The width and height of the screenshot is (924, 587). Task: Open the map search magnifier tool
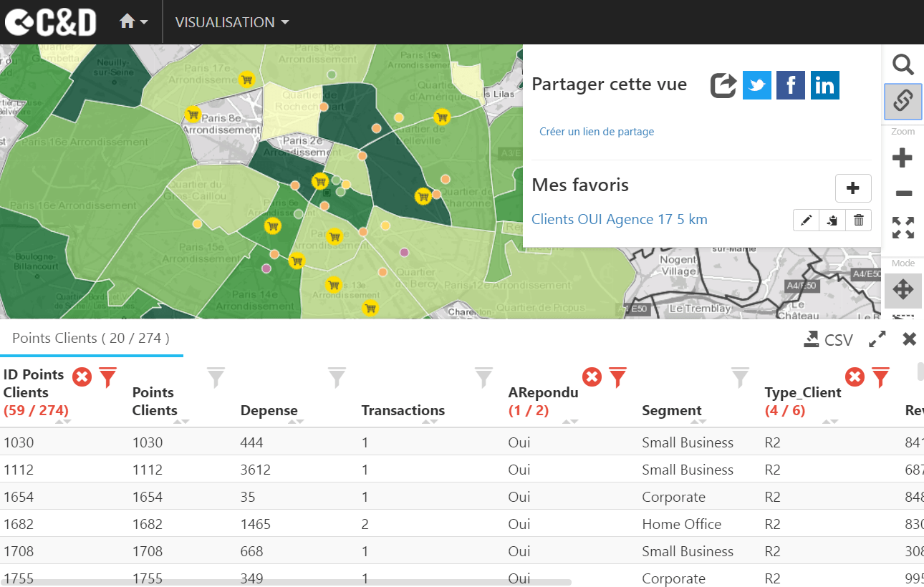(x=903, y=65)
